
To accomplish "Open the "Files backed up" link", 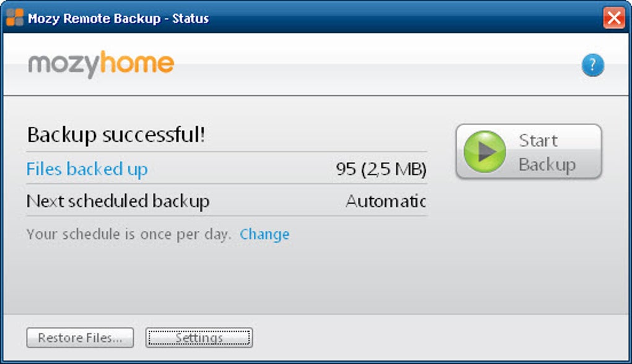I will 87,169.
